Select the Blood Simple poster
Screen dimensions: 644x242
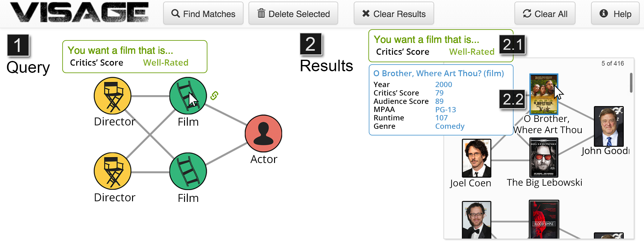(x=544, y=219)
